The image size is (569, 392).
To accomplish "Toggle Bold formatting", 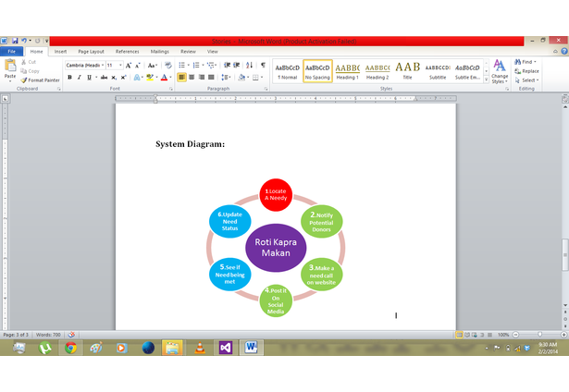I will tap(69, 78).
